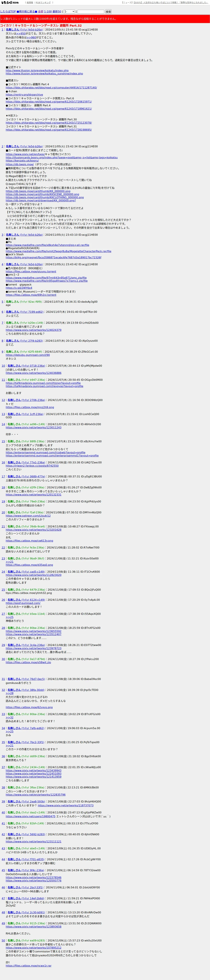Open catbox ncwx1r.rar link

29,965
